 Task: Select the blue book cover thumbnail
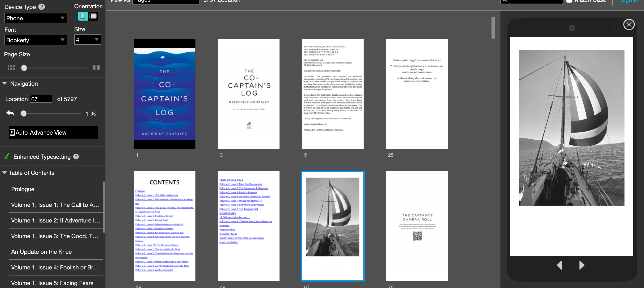tap(165, 94)
